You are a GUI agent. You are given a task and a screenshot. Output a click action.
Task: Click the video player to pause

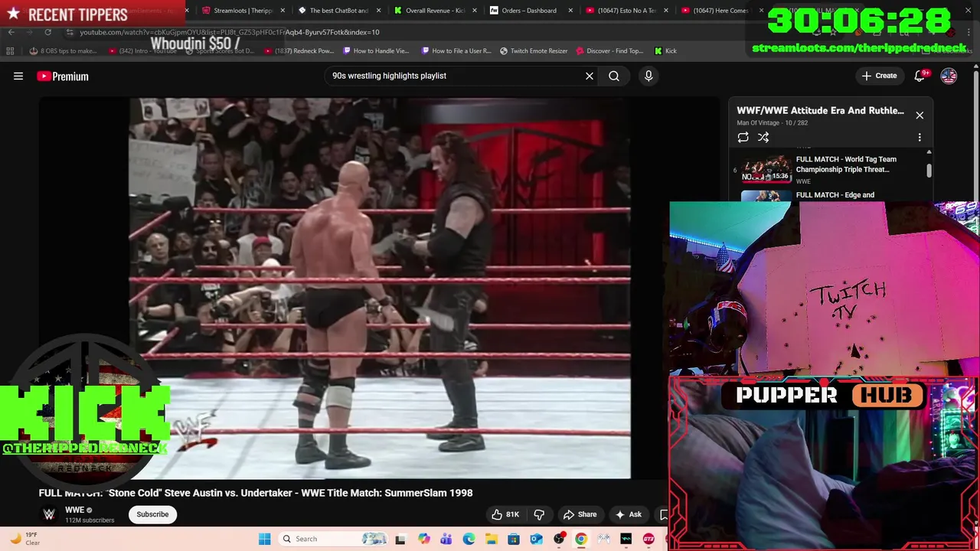tap(380, 288)
